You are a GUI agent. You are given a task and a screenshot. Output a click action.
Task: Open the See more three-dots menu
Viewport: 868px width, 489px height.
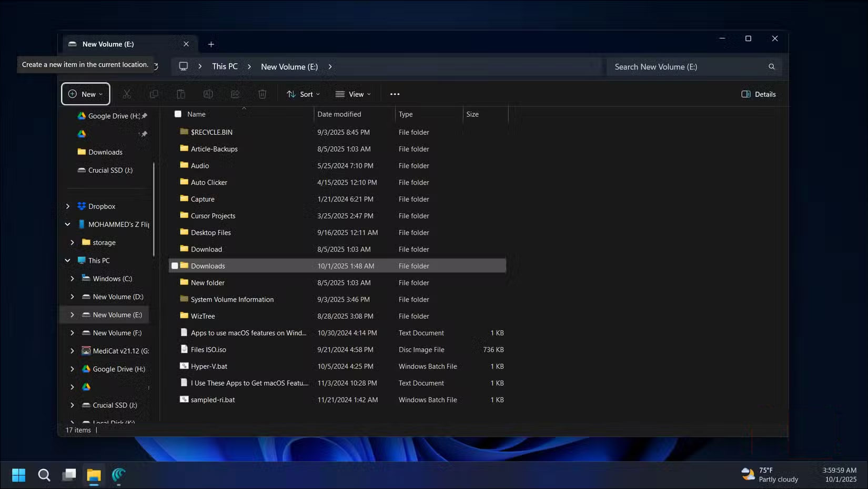click(x=395, y=94)
